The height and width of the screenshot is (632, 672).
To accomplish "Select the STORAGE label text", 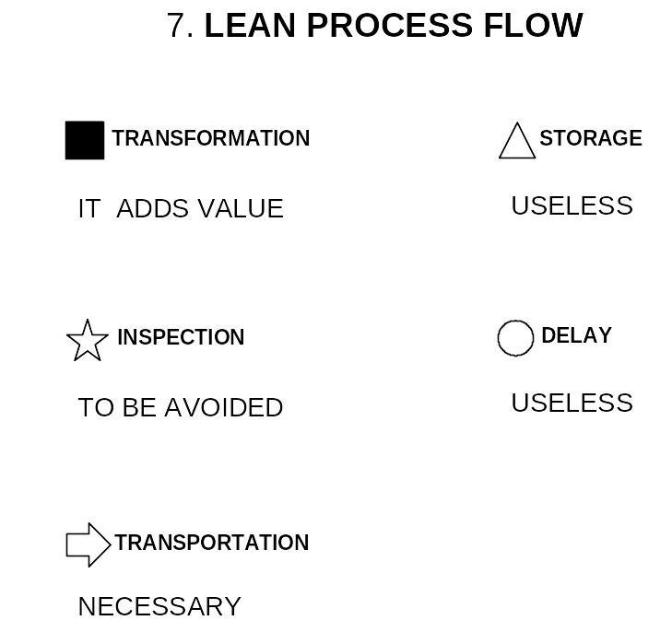I will pyautogui.click(x=591, y=138).
